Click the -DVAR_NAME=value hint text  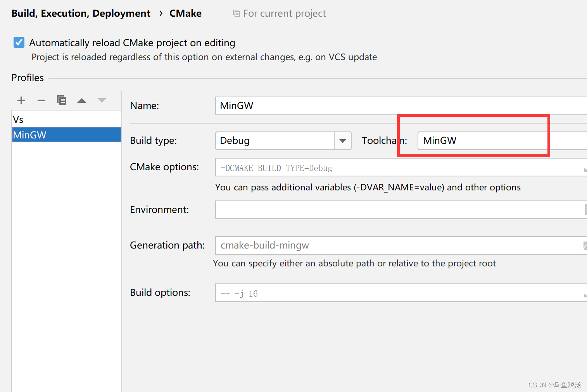pyautogui.click(x=368, y=187)
